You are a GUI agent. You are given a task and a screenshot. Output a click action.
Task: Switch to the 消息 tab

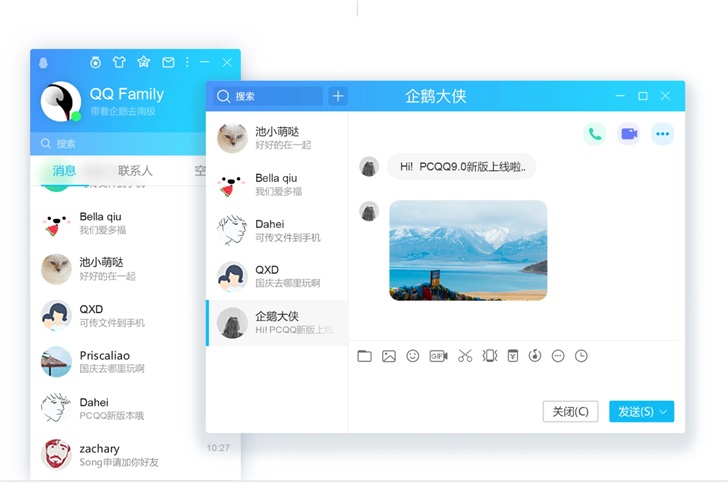coord(65,171)
